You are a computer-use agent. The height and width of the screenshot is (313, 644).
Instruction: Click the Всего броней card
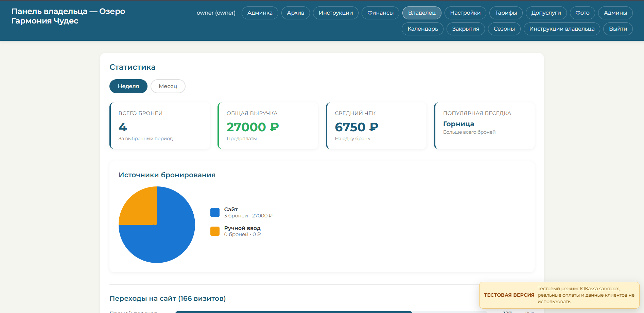tap(160, 126)
